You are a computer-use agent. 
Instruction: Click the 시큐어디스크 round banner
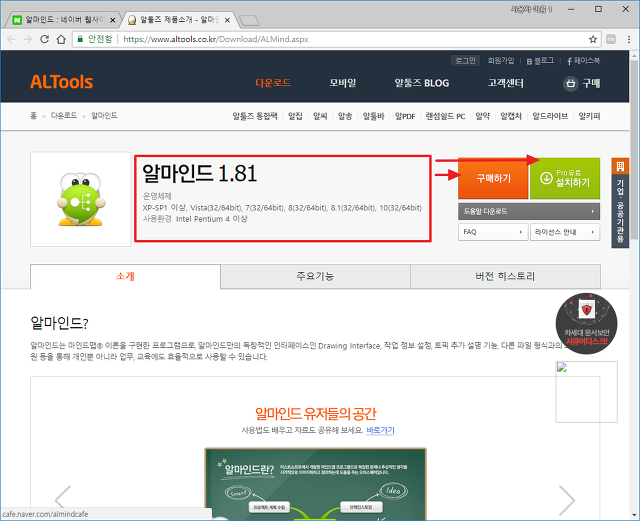click(587, 323)
